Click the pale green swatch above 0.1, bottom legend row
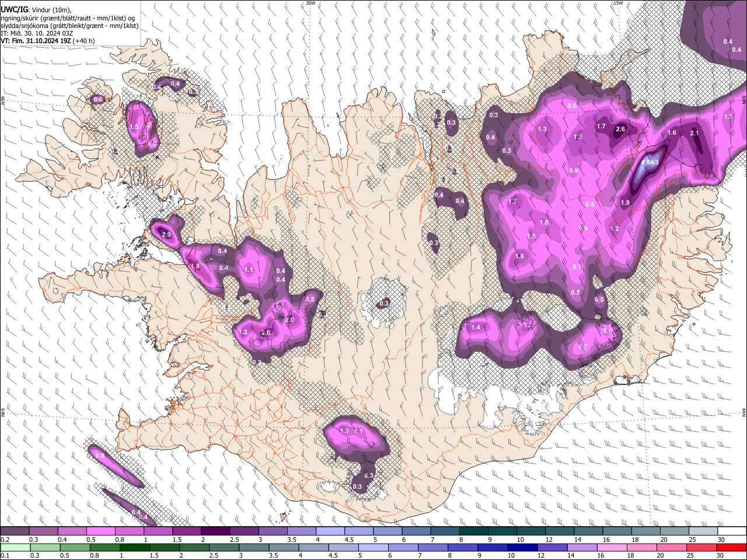The height and width of the screenshot is (560, 747). click(15, 547)
